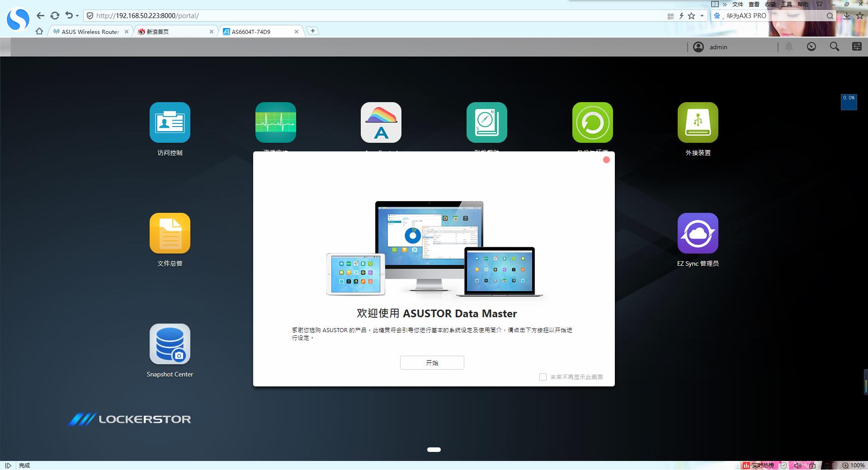The width and height of the screenshot is (868, 470).
Task: Launch the rainbow 'A' App Central icon
Action: coord(381,122)
